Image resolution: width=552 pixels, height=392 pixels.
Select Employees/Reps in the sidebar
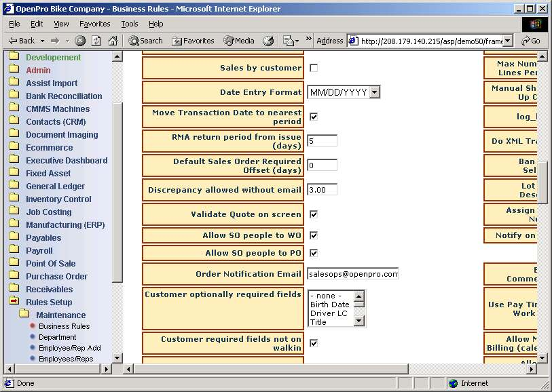pyautogui.click(x=67, y=359)
